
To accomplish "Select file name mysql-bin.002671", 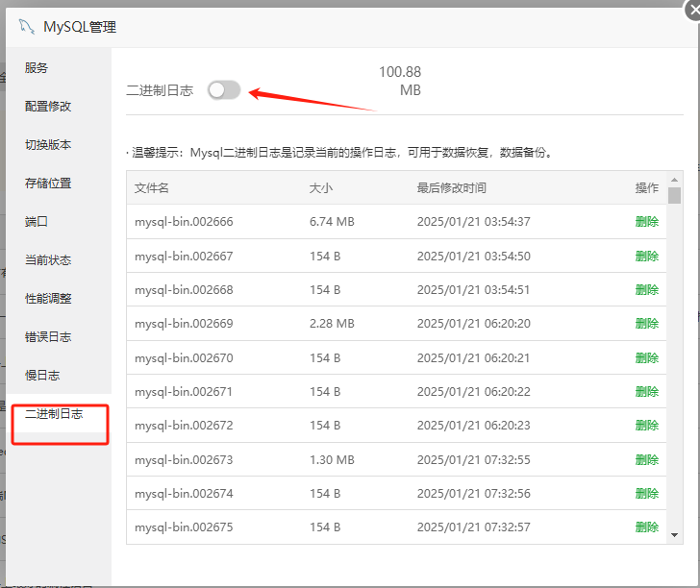I will tap(184, 392).
